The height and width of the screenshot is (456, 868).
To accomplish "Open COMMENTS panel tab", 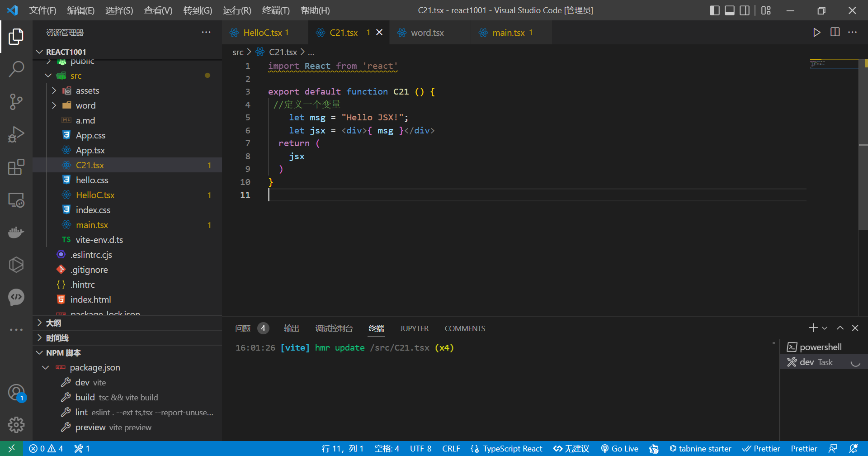I will [x=465, y=328].
